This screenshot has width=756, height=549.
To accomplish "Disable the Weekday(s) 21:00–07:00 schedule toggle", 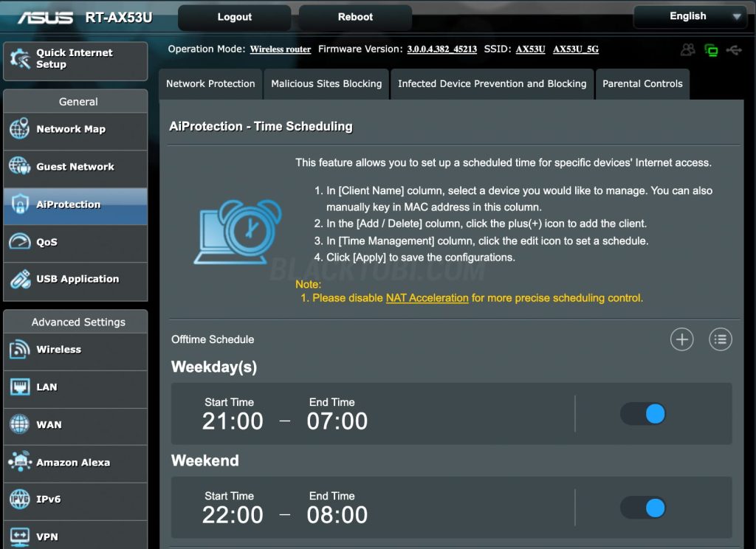I will (x=643, y=414).
